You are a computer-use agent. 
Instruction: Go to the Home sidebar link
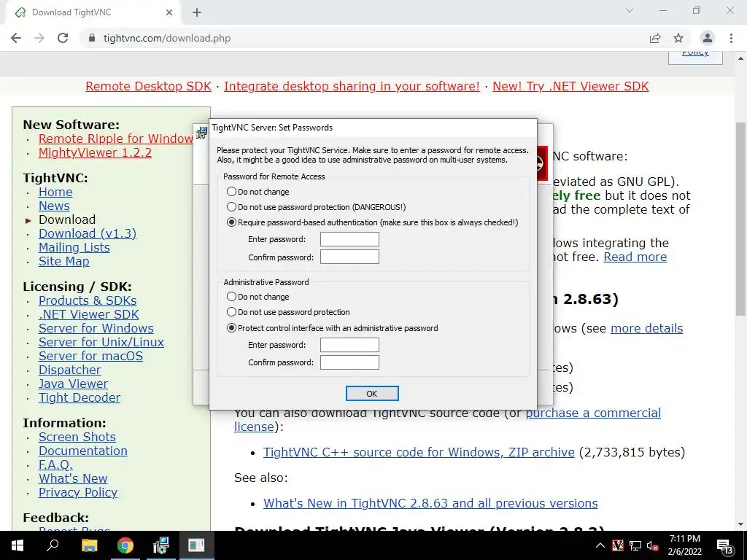[x=55, y=192]
